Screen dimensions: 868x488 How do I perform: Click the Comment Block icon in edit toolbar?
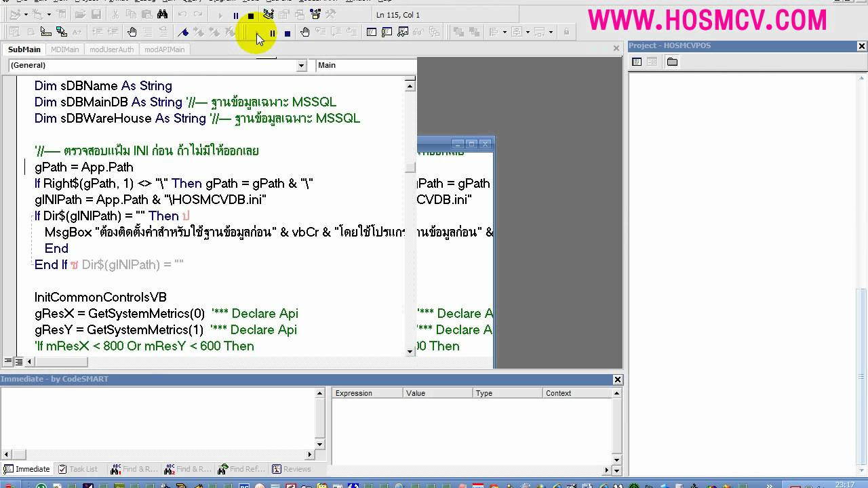(148, 32)
